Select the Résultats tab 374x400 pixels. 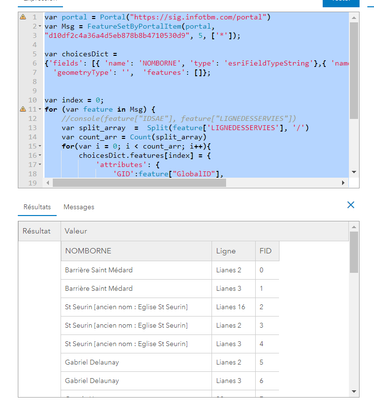(x=37, y=207)
